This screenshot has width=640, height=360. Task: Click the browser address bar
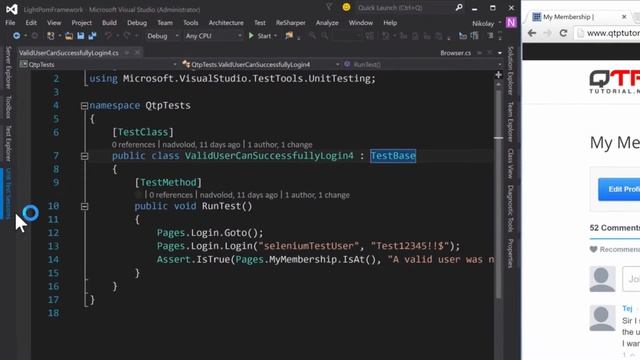(x=607, y=33)
